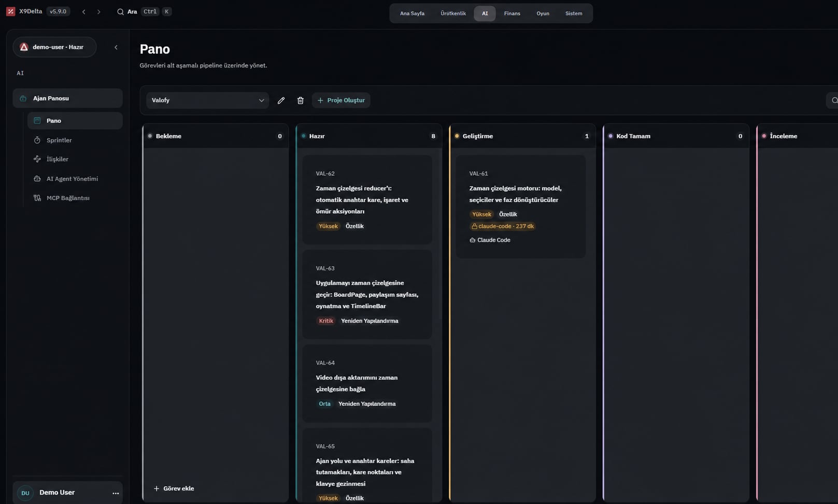838x504 pixels.
Task: Click the Bekleme column header
Action: click(x=216, y=136)
